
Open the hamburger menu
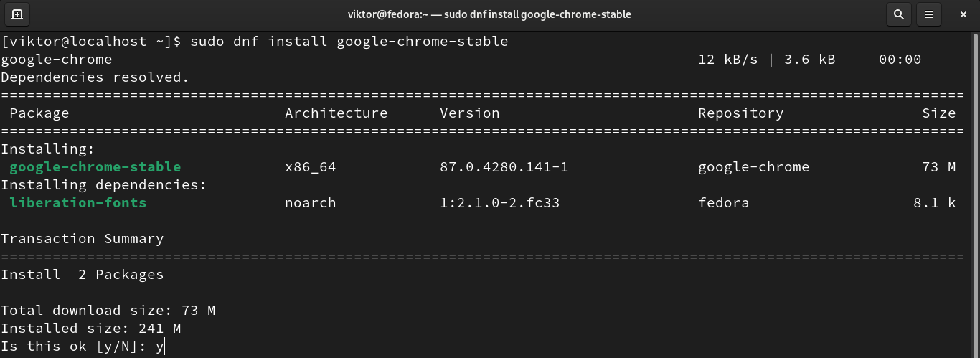click(929, 14)
